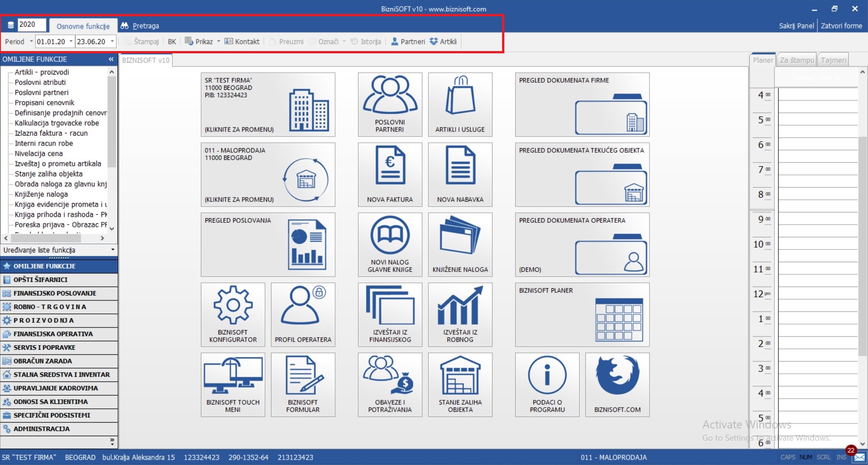Open the Poslovni Partneri tile
This screenshot has width=868, height=465.
coord(390,104)
